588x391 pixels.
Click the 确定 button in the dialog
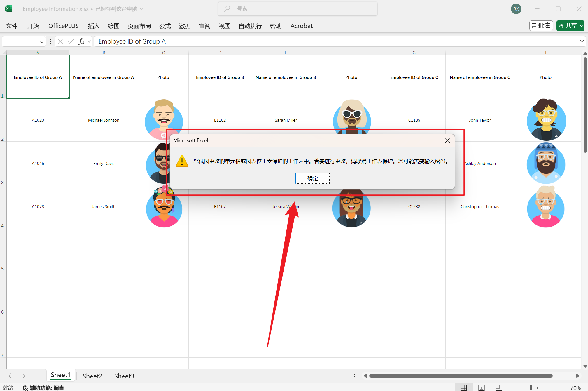coord(312,178)
